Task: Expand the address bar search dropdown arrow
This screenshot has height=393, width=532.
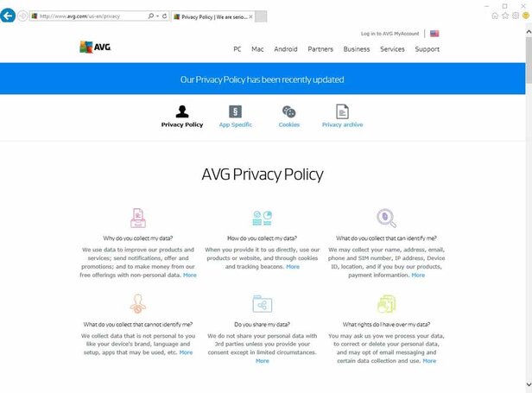Action: (x=157, y=16)
